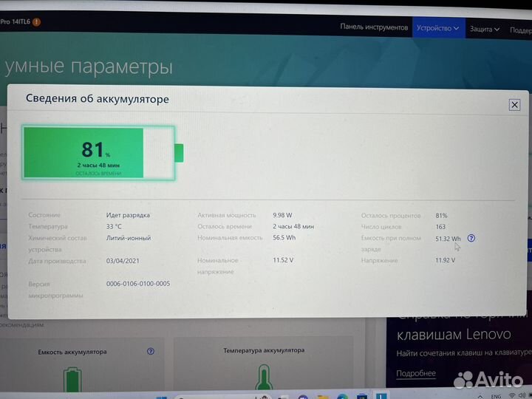This screenshot has height=399, width=532.
Task: Select the Литий-ионный chemistry value
Action: click(129, 238)
